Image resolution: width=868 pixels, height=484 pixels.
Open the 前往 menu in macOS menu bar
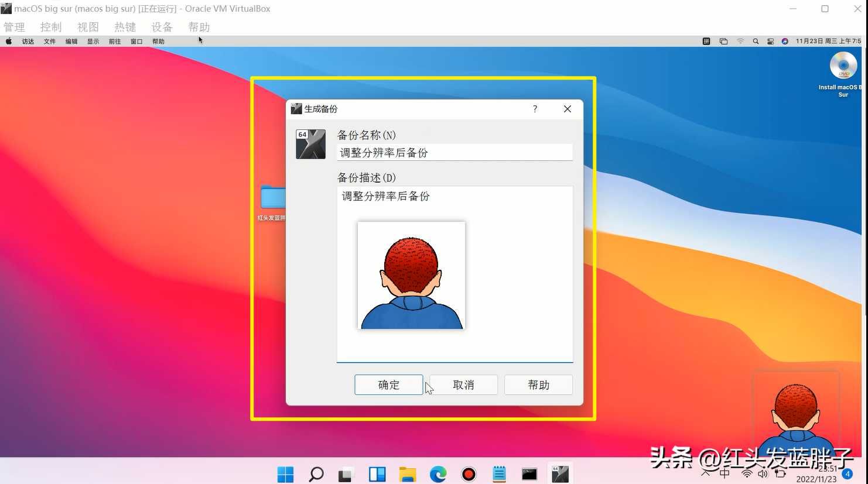pyautogui.click(x=115, y=42)
